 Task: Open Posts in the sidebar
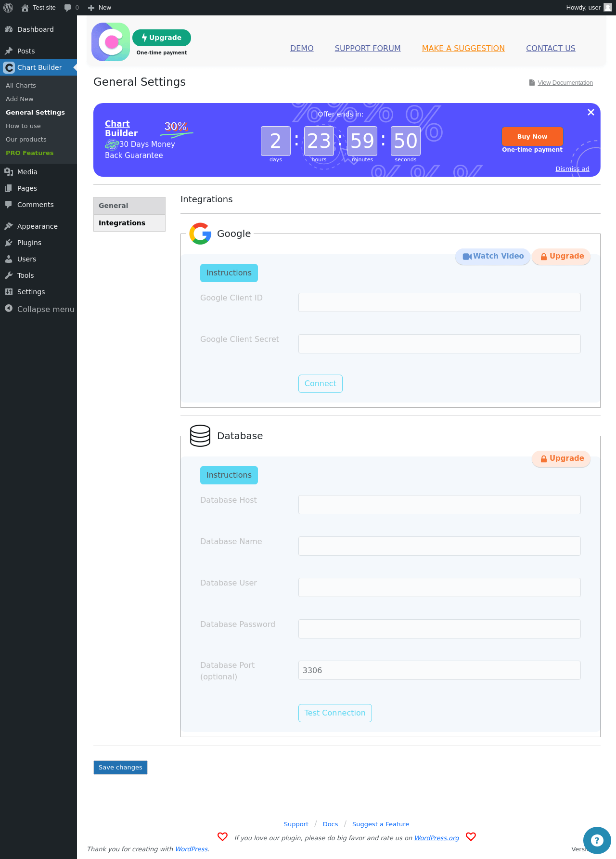tap(38, 51)
